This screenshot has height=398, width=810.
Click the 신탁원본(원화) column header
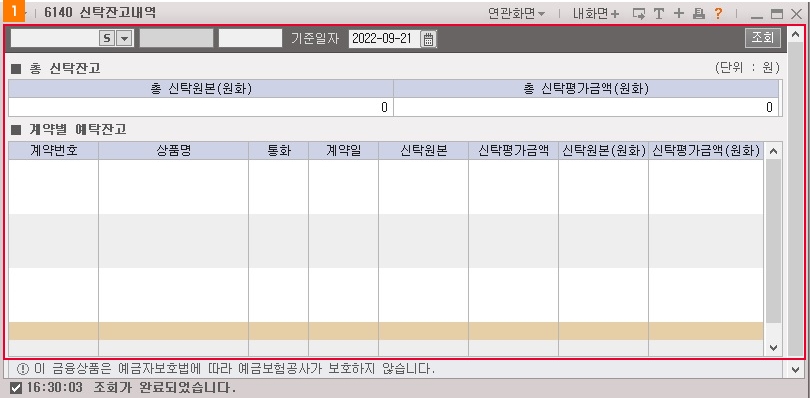click(603, 150)
